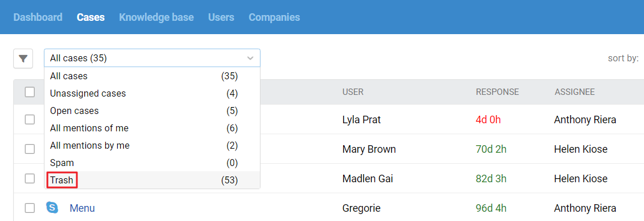Screen dimensions: 644x221
Task: Check the box for Lyla Prat's case
Action: pos(29,120)
